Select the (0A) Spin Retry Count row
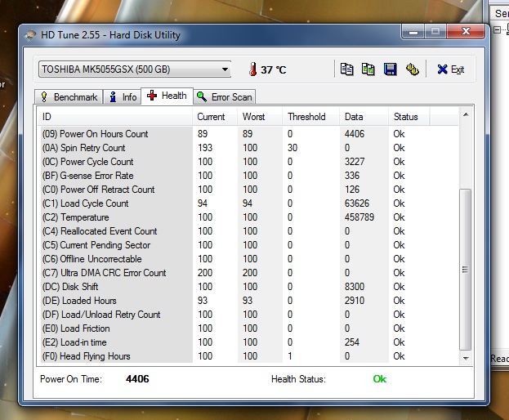This screenshot has height=420, width=509. click(248, 148)
